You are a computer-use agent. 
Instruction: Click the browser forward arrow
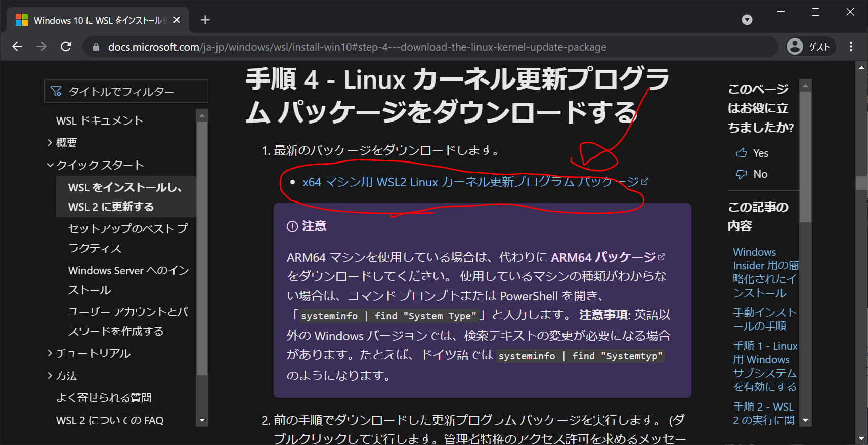(41, 47)
